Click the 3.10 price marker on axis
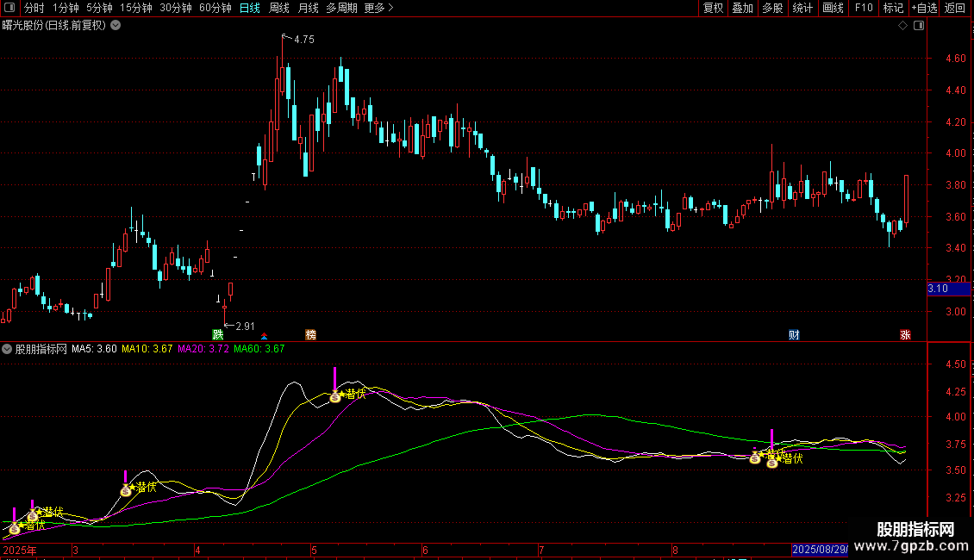974x560 pixels. [938, 289]
